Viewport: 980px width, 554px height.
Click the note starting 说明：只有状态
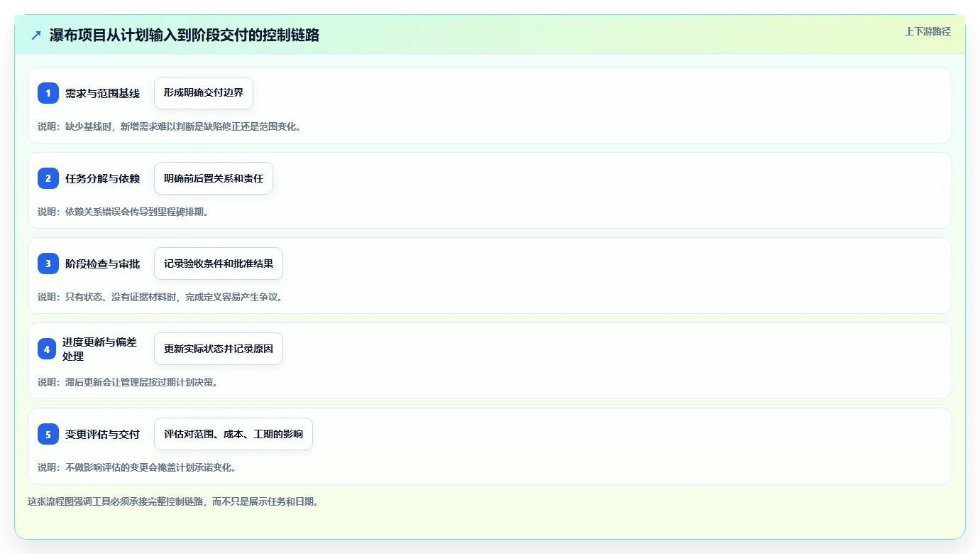click(162, 297)
